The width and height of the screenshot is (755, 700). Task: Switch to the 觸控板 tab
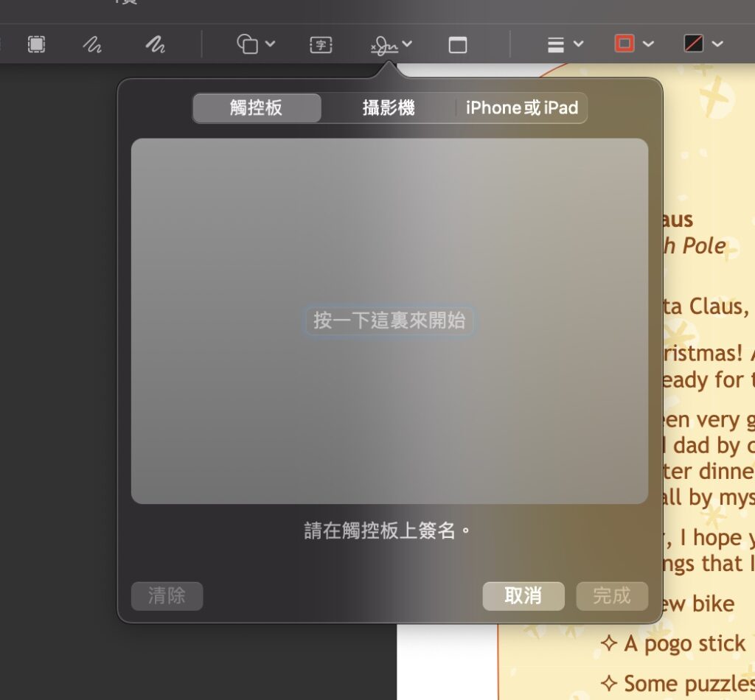point(257,108)
